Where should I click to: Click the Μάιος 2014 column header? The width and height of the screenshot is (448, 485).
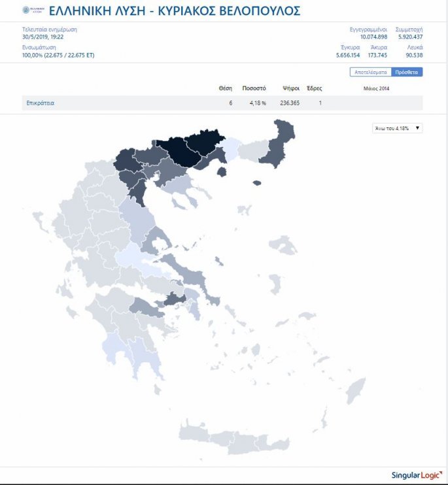coord(376,88)
